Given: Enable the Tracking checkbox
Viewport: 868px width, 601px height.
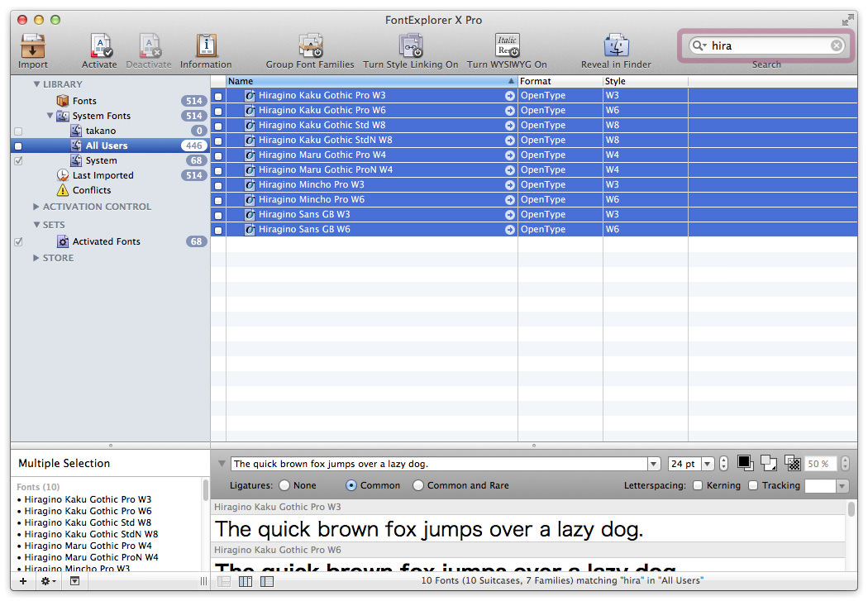Looking at the screenshot, I should [753, 485].
